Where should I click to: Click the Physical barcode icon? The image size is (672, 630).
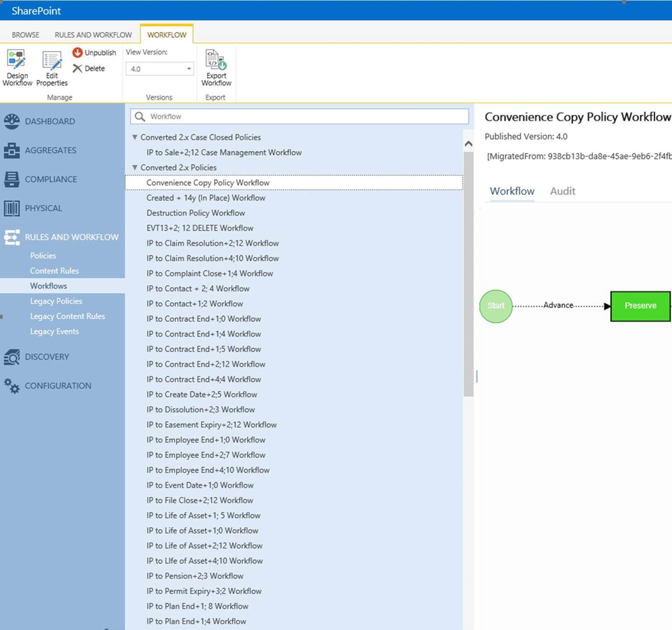(12, 208)
